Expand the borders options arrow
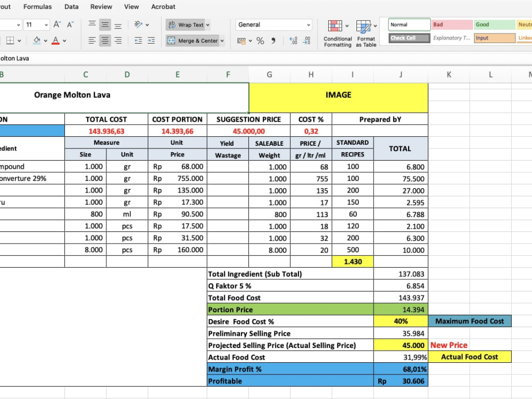This screenshot has width=532, height=399. click(19, 41)
